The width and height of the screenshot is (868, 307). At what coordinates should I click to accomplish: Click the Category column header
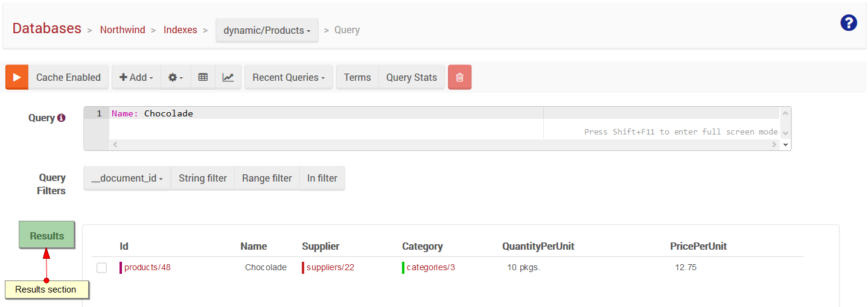423,246
